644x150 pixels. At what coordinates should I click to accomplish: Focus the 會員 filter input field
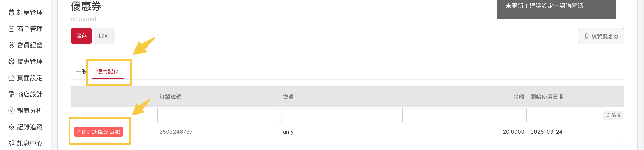point(342,115)
